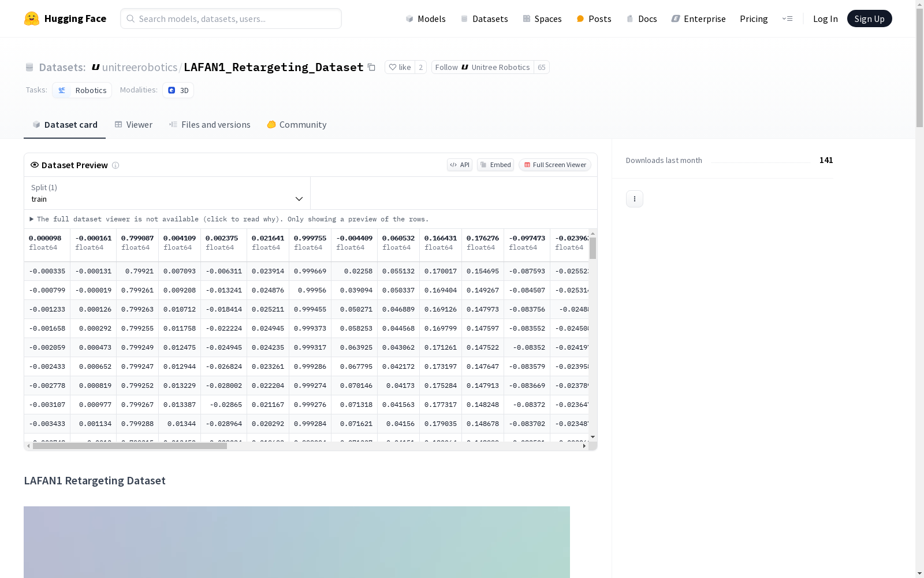Click the 3D modality tag
This screenshot has height=578, width=924.
click(x=178, y=90)
